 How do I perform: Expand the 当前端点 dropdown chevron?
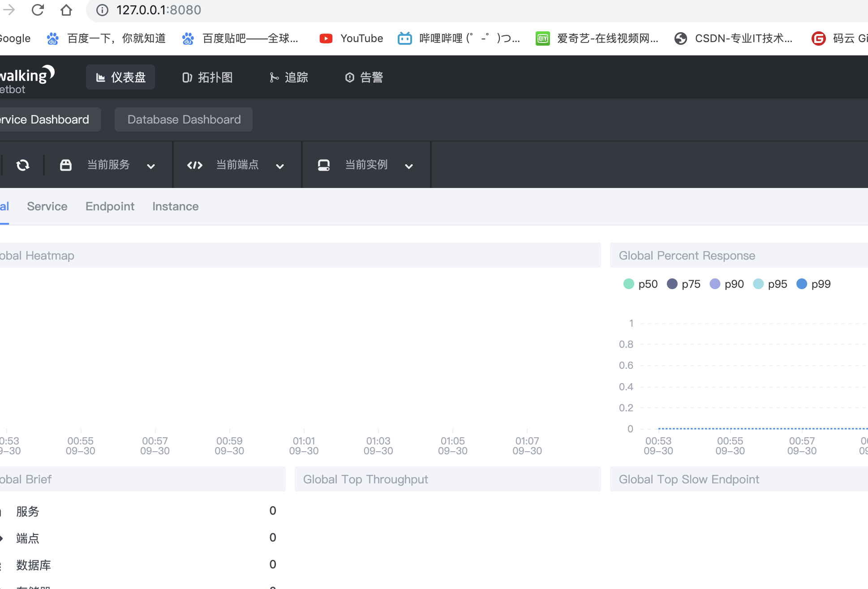pyautogui.click(x=280, y=166)
